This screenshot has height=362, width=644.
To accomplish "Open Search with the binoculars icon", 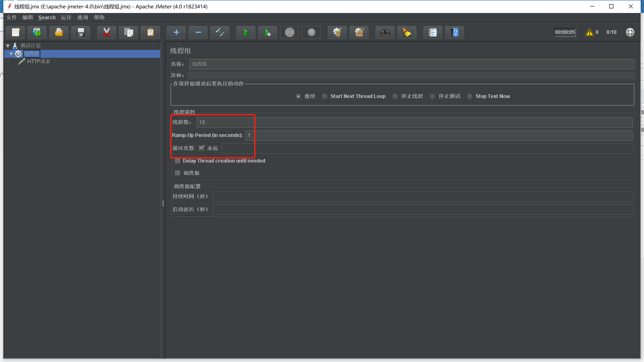I will (x=385, y=32).
